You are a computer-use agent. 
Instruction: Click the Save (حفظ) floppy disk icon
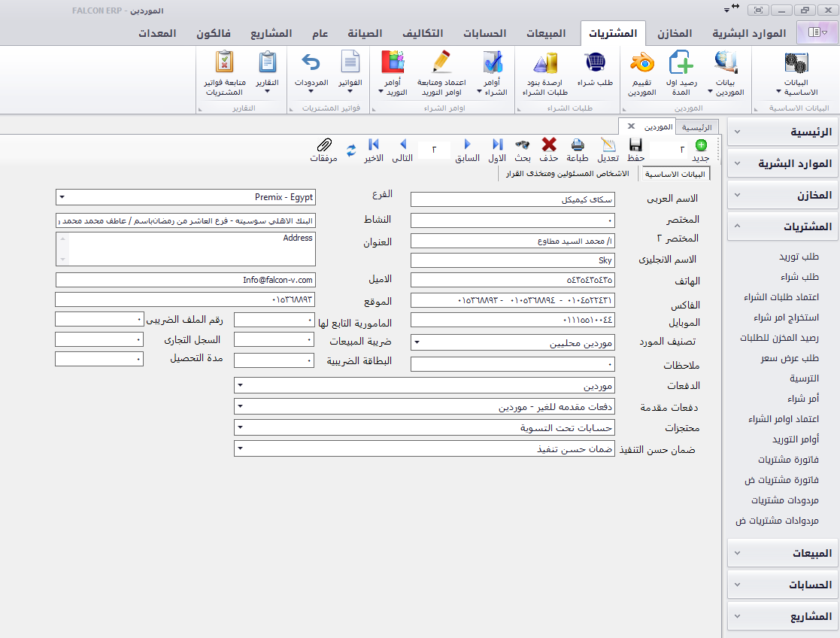635,145
